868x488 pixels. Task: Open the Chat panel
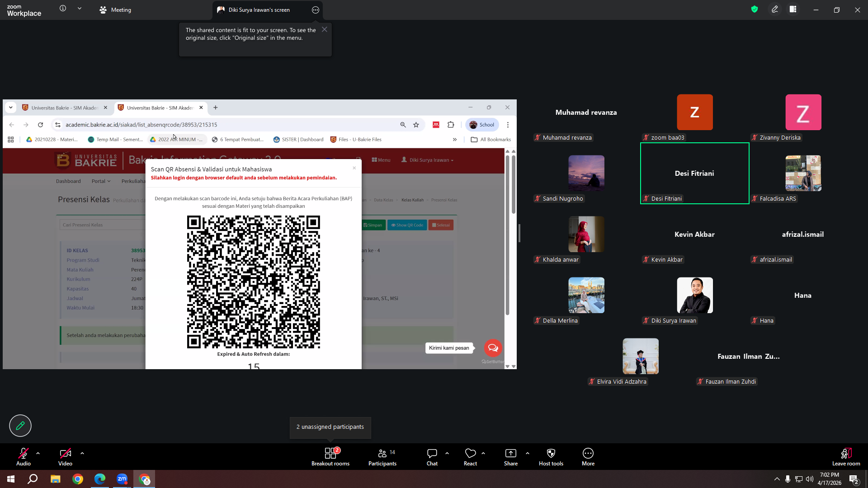point(432,457)
